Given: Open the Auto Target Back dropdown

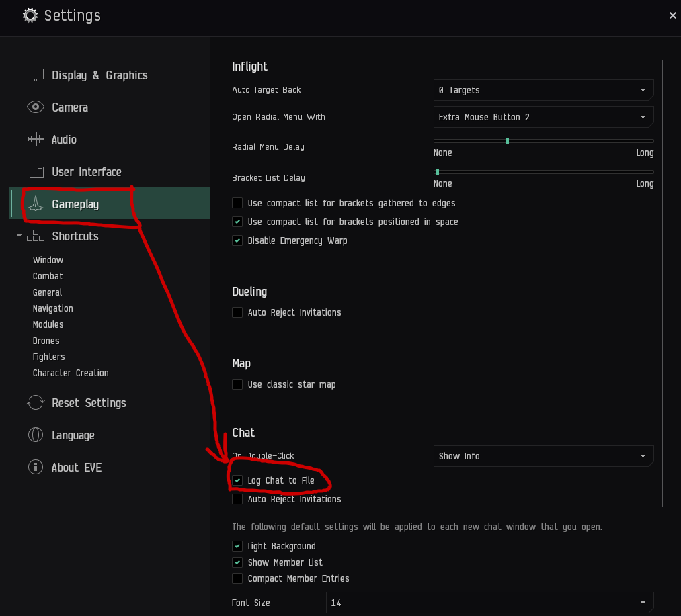Looking at the screenshot, I should click(x=543, y=90).
